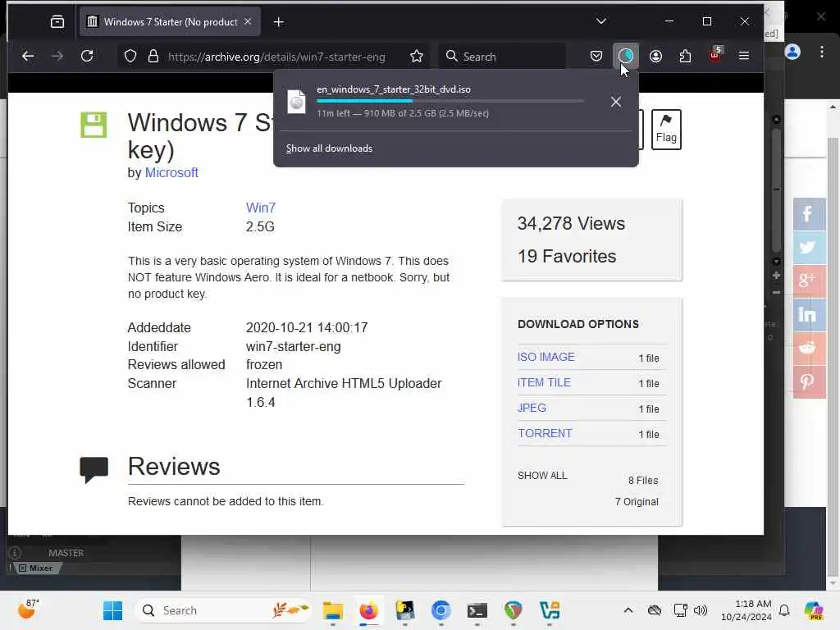840x630 pixels.
Task: Download the TORRENT file
Action: pyautogui.click(x=545, y=433)
